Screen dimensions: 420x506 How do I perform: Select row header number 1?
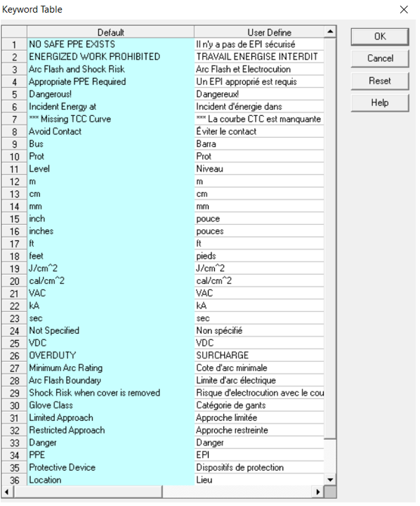(x=14, y=44)
